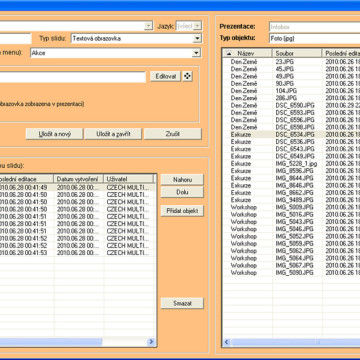The width and height of the screenshot is (360, 360).
Task: Click left arrow of right table scrollbar
Action: pos(227,342)
